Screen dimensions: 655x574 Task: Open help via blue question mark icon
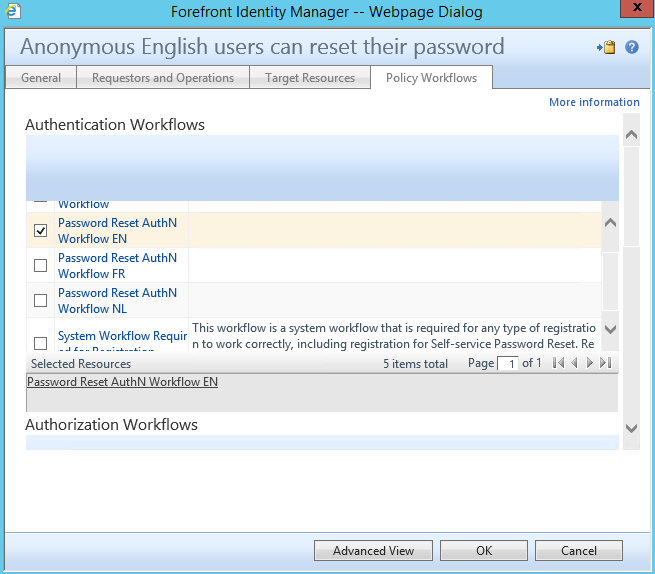point(632,47)
